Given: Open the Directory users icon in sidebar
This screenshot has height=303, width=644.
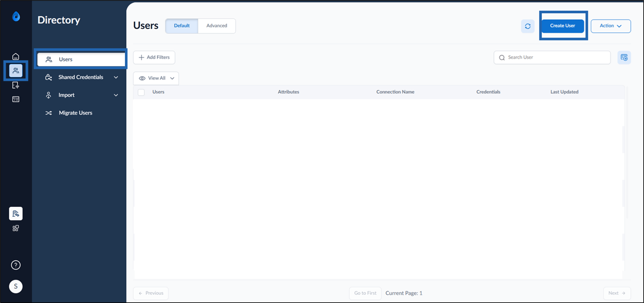Looking at the screenshot, I should pyautogui.click(x=16, y=71).
